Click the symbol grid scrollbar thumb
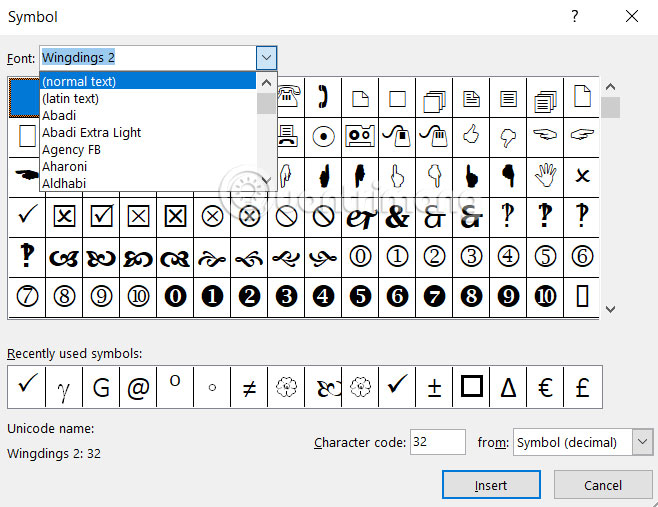The height and width of the screenshot is (507, 658). (611, 108)
